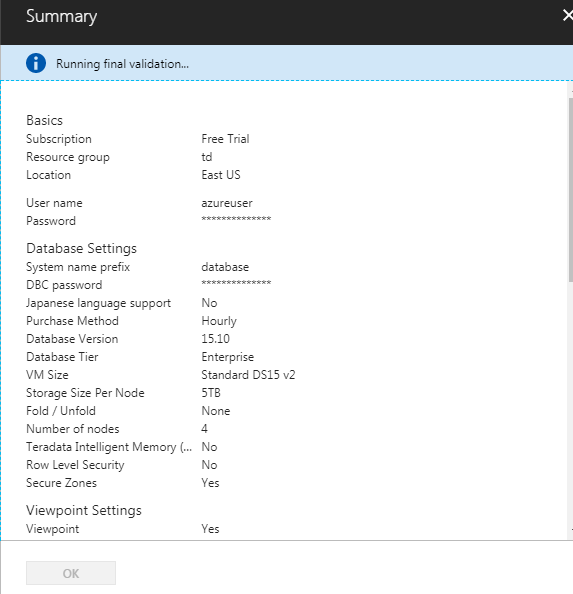
Task: Click the 'Viewpoint Settings' section heading
Action: 84,511
